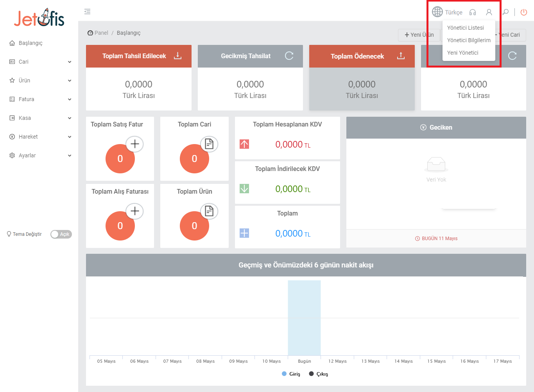This screenshot has height=392, width=534.
Task: Click the 0 circle under Toplam Ürün
Action: tap(194, 226)
